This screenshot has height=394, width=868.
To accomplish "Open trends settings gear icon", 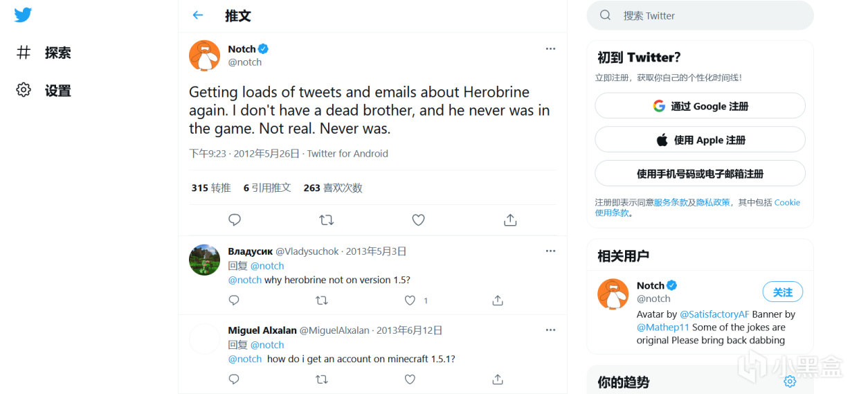I will [790, 382].
